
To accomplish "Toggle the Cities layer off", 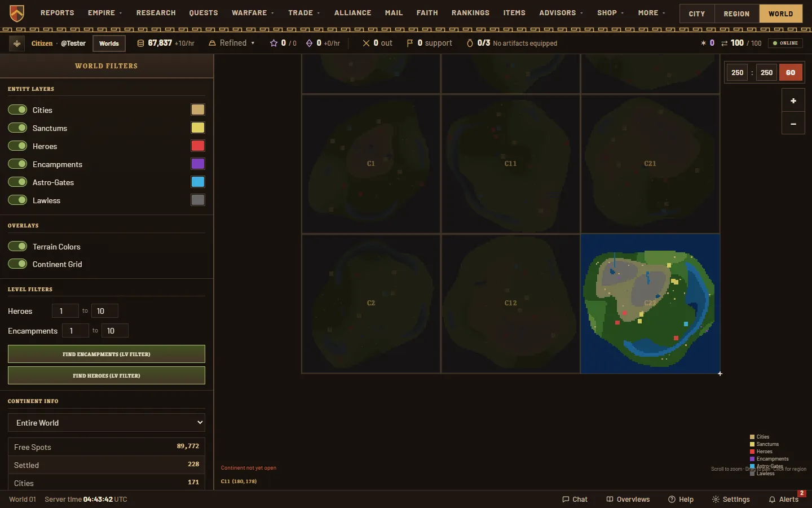I will click(x=17, y=110).
